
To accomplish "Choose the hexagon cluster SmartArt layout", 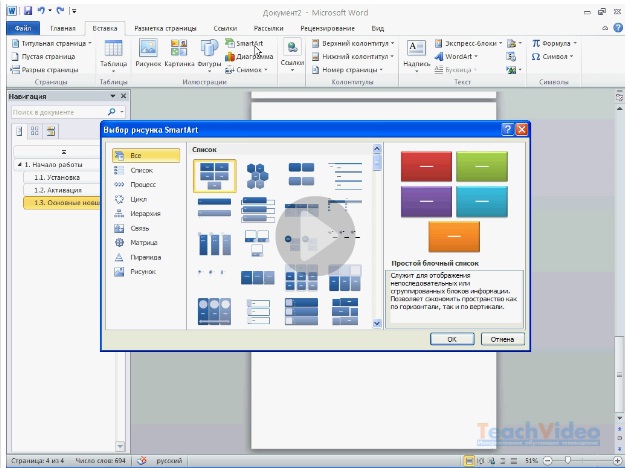I will click(x=258, y=176).
